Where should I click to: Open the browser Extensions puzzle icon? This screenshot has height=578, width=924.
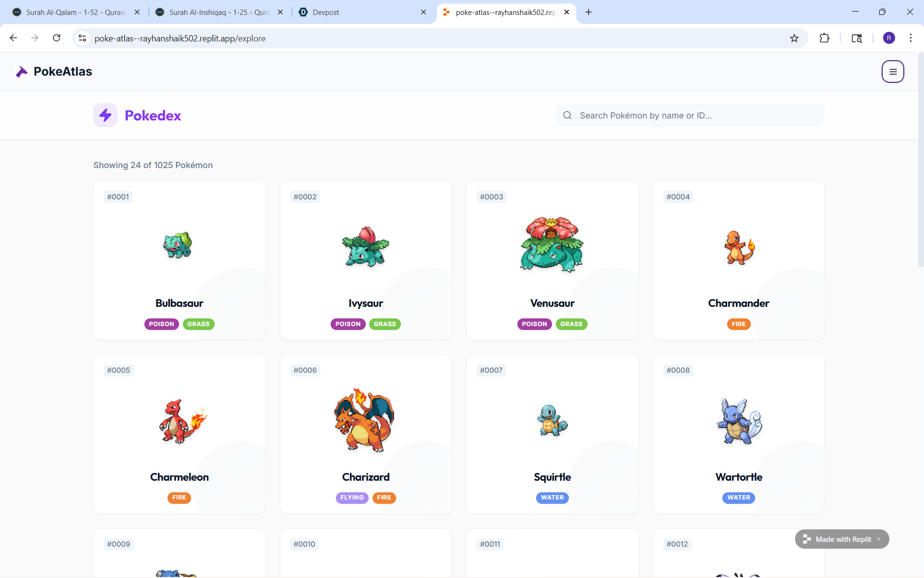tap(824, 38)
